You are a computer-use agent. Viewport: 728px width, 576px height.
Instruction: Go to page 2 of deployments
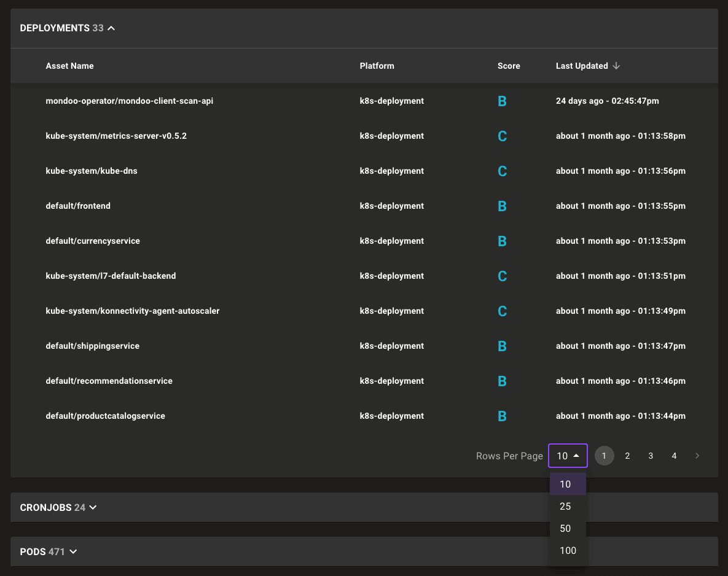click(x=627, y=456)
